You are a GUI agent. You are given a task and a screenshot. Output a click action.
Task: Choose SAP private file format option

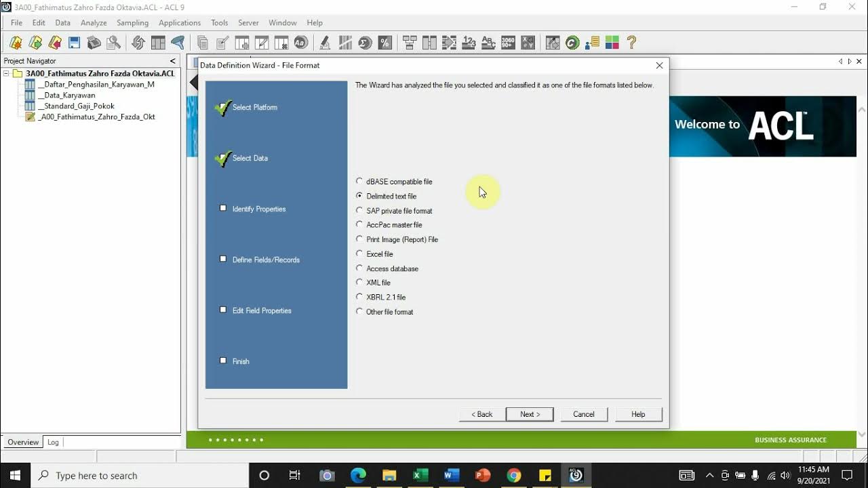(394, 211)
